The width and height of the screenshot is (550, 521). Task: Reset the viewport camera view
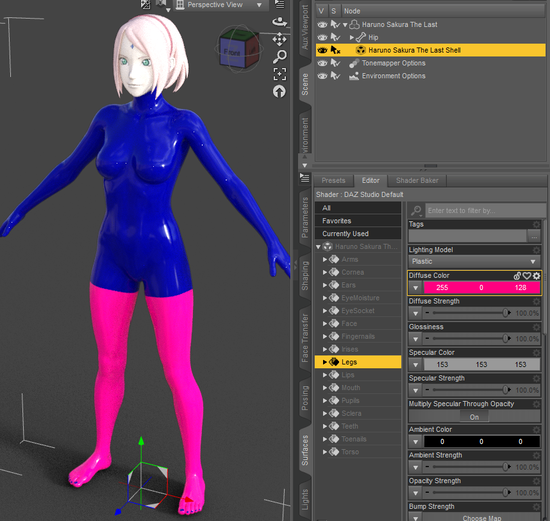coord(279,92)
